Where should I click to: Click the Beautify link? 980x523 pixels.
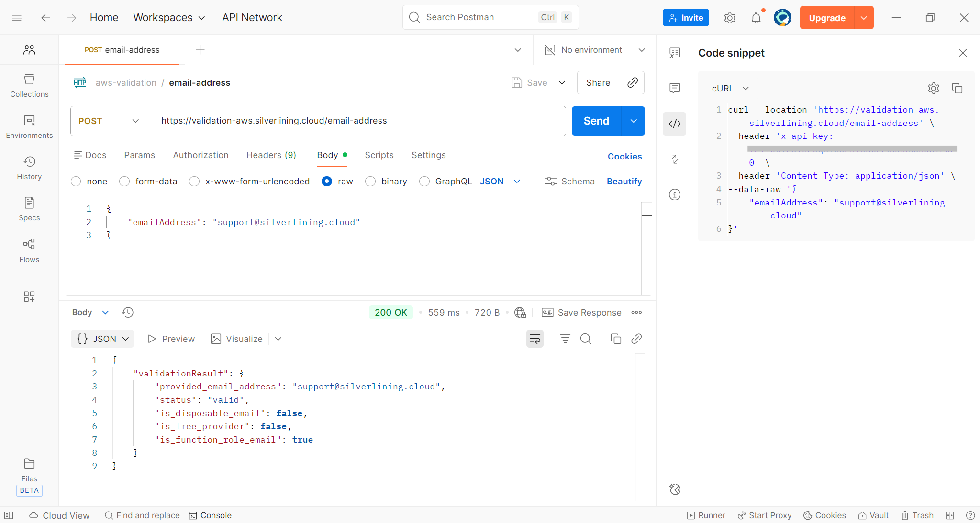point(624,182)
